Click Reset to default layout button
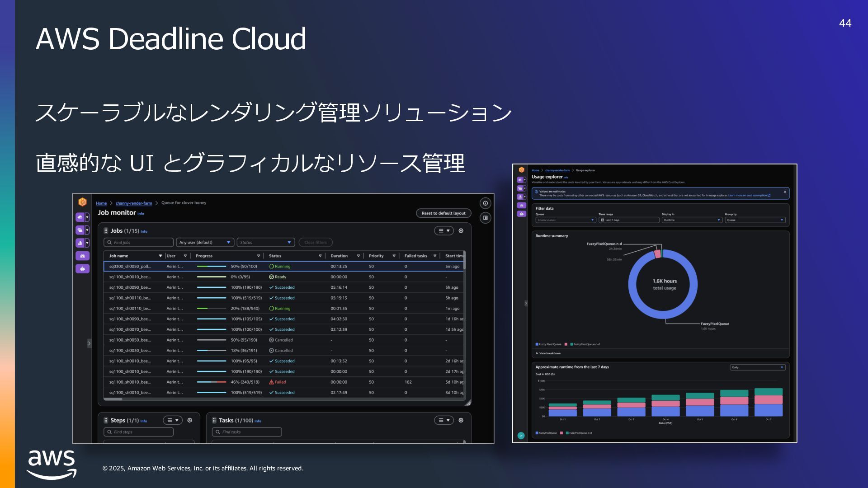This screenshot has width=868, height=488. click(x=443, y=213)
